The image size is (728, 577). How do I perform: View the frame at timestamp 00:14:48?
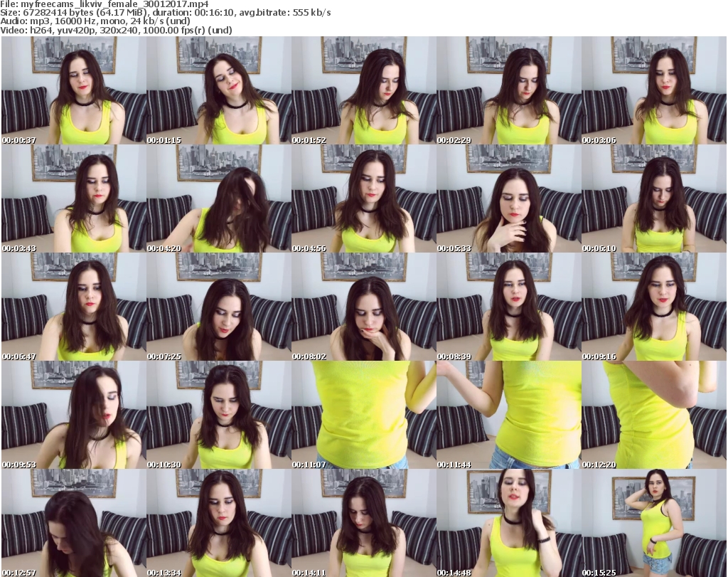click(508, 523)
